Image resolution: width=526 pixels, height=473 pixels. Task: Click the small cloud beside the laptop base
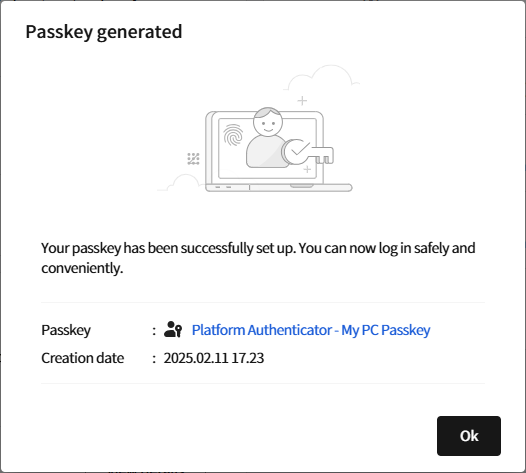[x=181, y=183]
